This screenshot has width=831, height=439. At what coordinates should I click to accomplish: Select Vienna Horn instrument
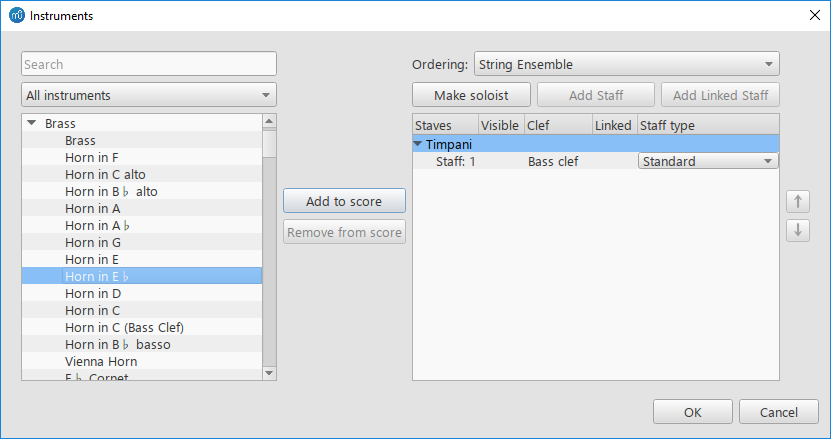101,362
